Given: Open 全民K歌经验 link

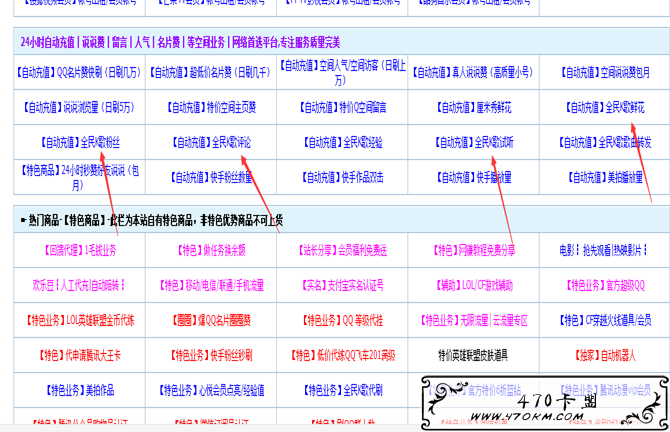Looking at the screenshot, I should coord(342,142).
